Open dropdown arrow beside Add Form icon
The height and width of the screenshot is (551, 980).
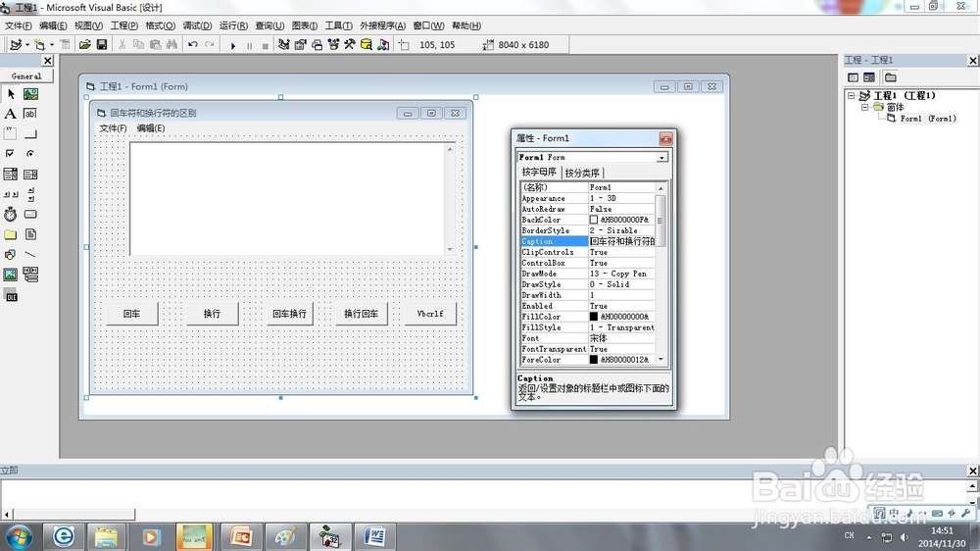click(51, 44)
